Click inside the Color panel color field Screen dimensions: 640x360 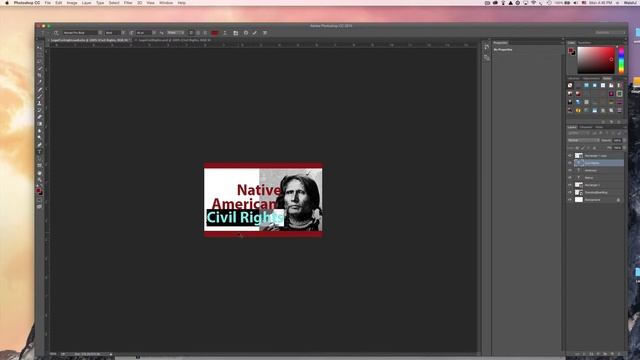[x=596, y=60]
